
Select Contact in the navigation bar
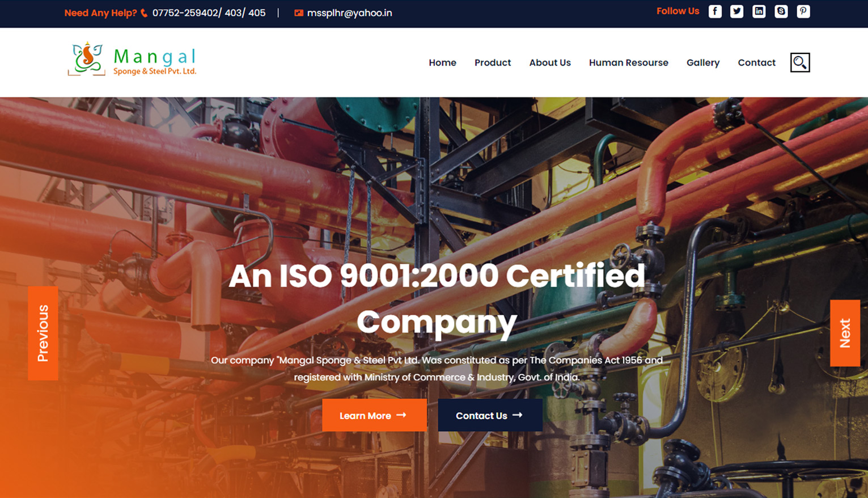tap(756, 62)
